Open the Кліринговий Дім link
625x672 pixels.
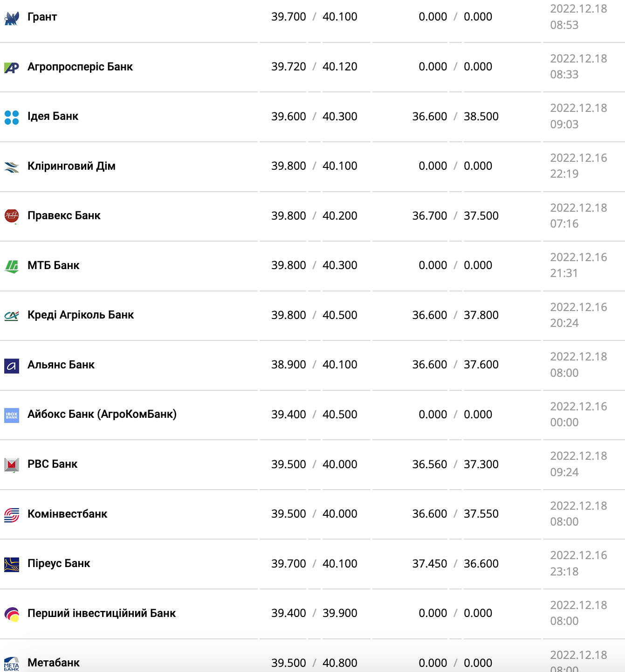point(71,166)
